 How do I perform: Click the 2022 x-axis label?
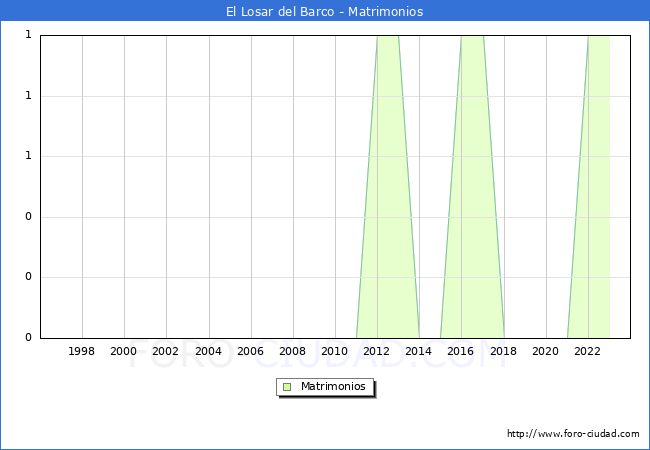587,351
